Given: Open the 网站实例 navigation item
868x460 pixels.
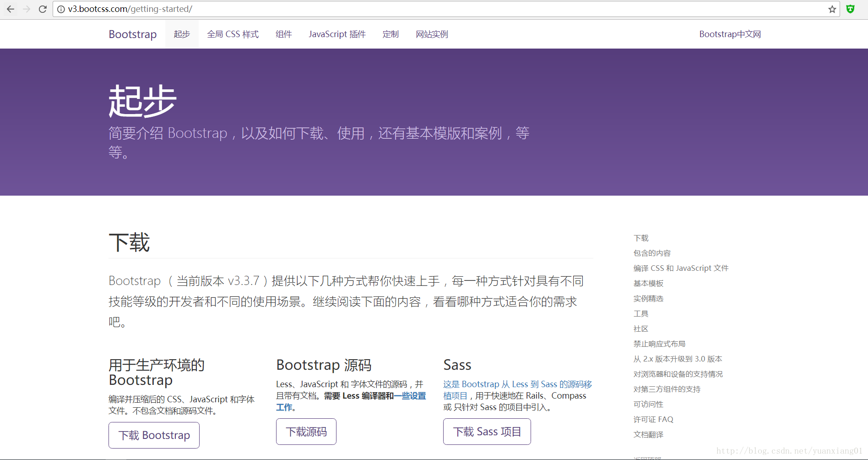Looking at the screenshot, I should click(432, 34).
